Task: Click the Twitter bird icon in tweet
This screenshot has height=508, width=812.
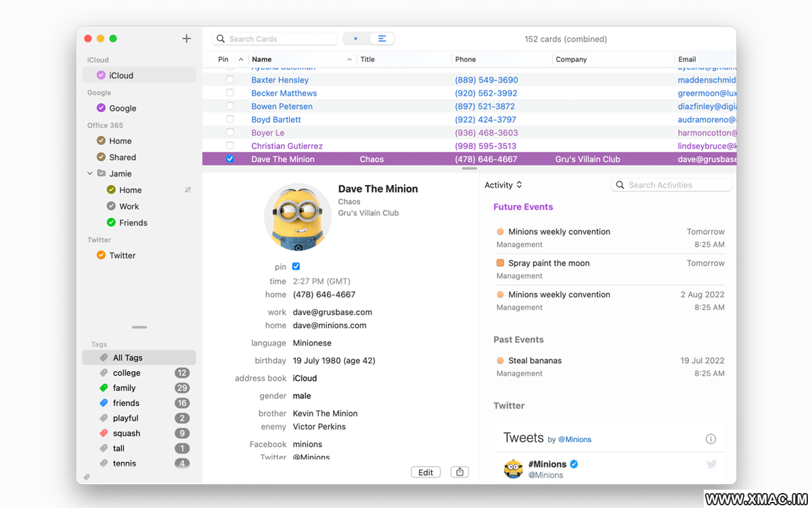Action: [x=712, y=464]
